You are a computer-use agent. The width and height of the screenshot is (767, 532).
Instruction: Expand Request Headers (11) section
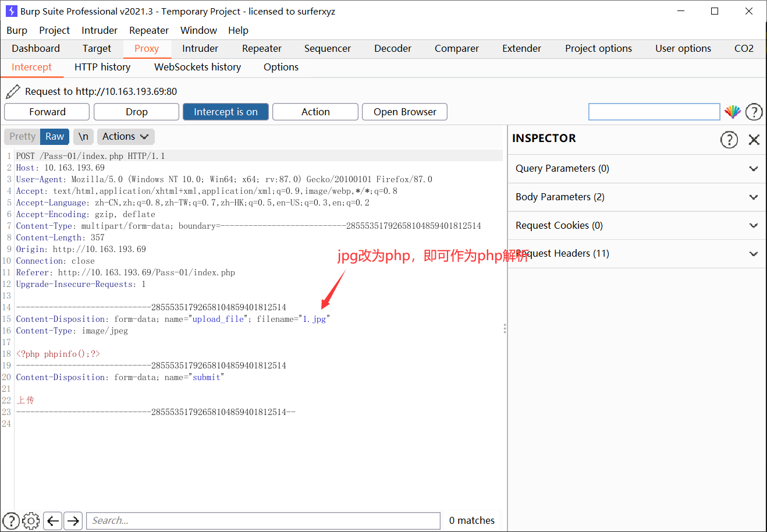[637, 253]
